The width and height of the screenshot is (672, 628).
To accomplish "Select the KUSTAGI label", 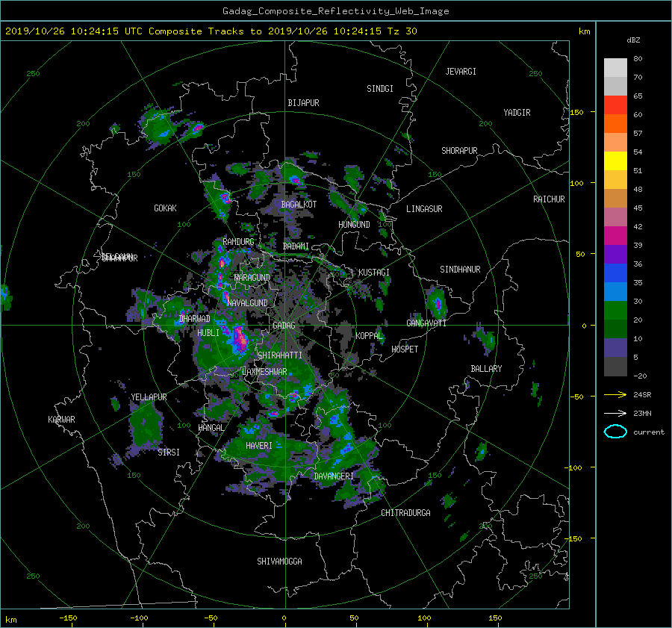I will (374, 273).
